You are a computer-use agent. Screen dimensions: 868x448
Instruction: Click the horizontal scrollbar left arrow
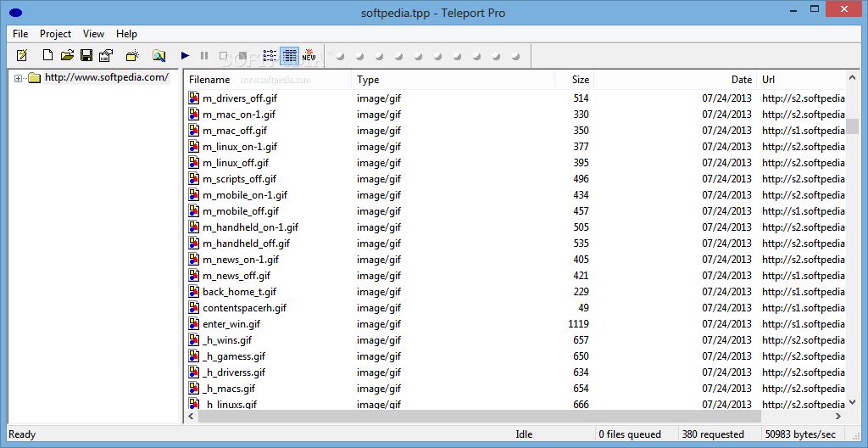(192, 416)
